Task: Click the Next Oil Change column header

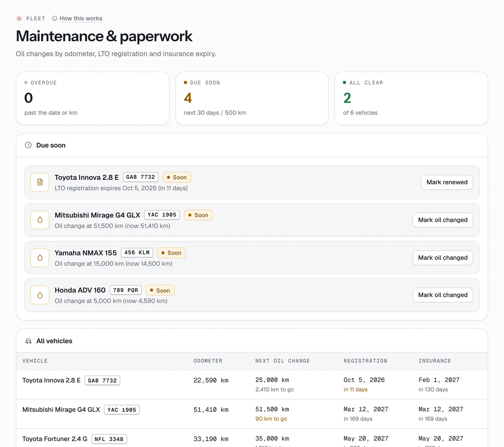Action: point(283,361)
